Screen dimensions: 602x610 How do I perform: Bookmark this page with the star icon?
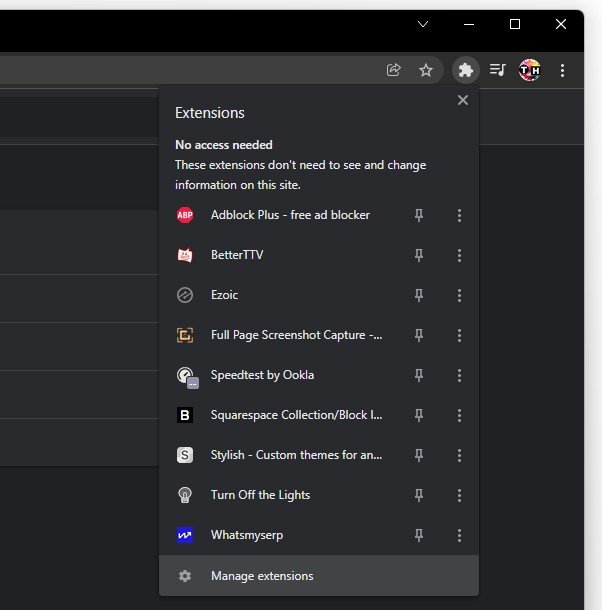(426, 70)
